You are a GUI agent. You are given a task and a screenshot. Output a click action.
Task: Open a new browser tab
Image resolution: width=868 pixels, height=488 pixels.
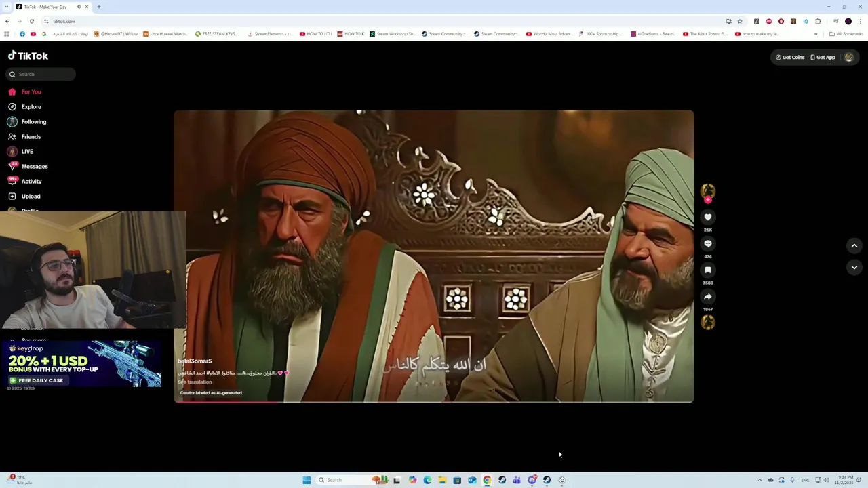(98, 7)
